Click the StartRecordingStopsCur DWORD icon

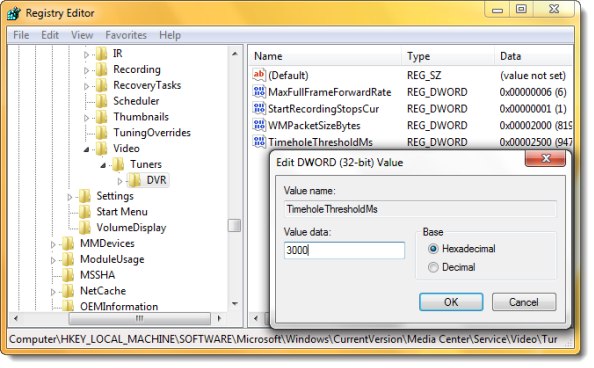click(x=259, y=108)
